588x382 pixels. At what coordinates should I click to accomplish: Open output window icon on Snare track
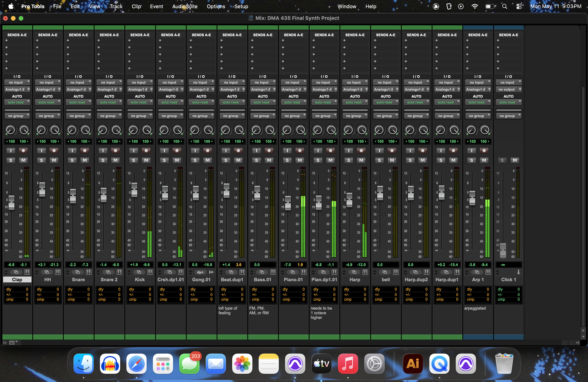click(77, 272)
